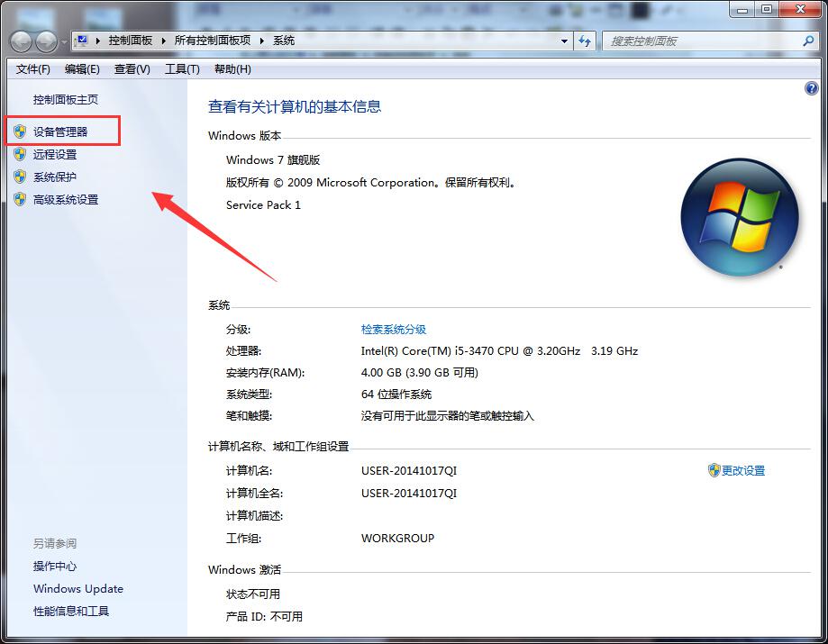The width and height of the screenshot is (828, 644).
Task: Click the refresh icon beside the address bar
Action: 586,41
